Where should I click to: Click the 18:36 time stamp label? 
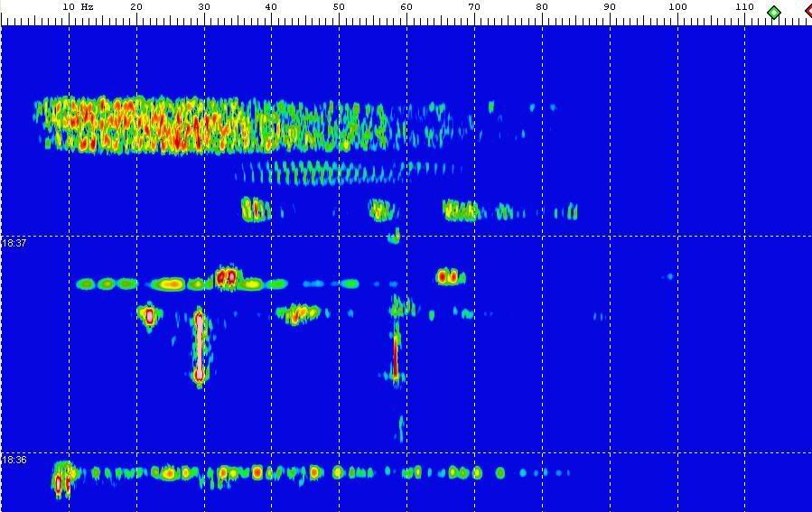click(x=14, y=460)
